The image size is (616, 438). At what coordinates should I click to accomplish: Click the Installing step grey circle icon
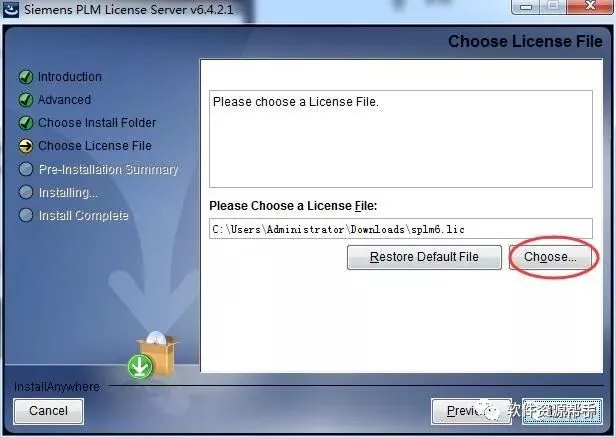[26, 192]
